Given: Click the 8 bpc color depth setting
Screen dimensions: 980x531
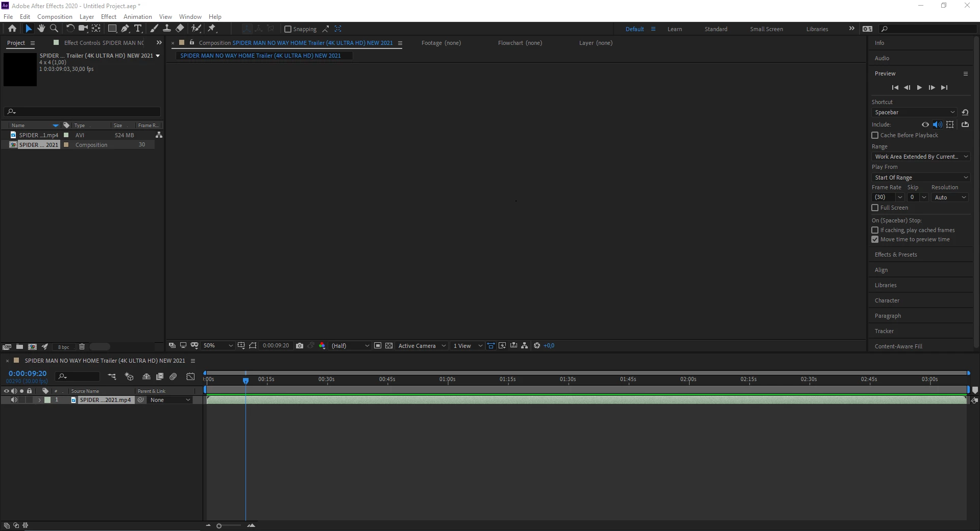Looking at the screenshot, I should (x=63, y=347).
